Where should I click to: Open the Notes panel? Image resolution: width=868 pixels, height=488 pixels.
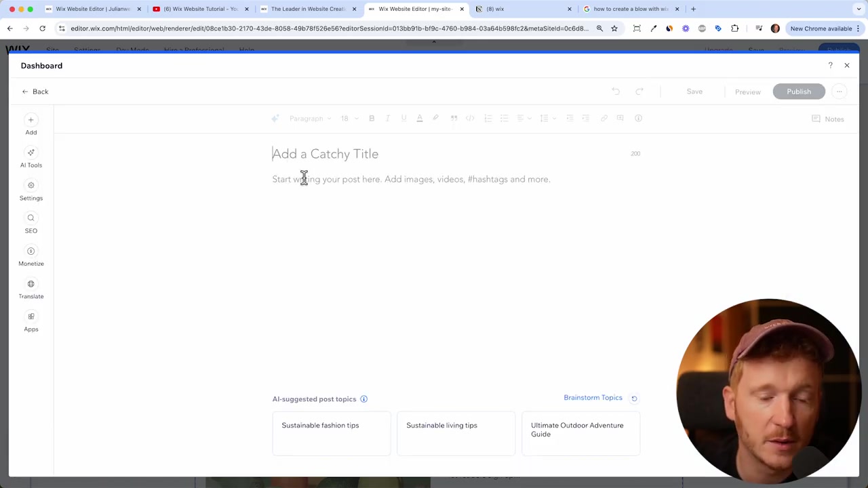[828, 119]
